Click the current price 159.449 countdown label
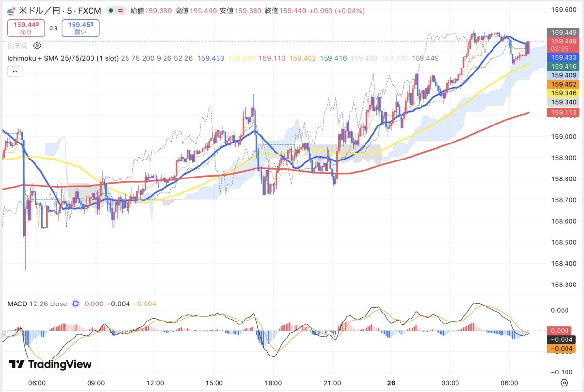The image size is (584, 392). [x=564, y=45]
